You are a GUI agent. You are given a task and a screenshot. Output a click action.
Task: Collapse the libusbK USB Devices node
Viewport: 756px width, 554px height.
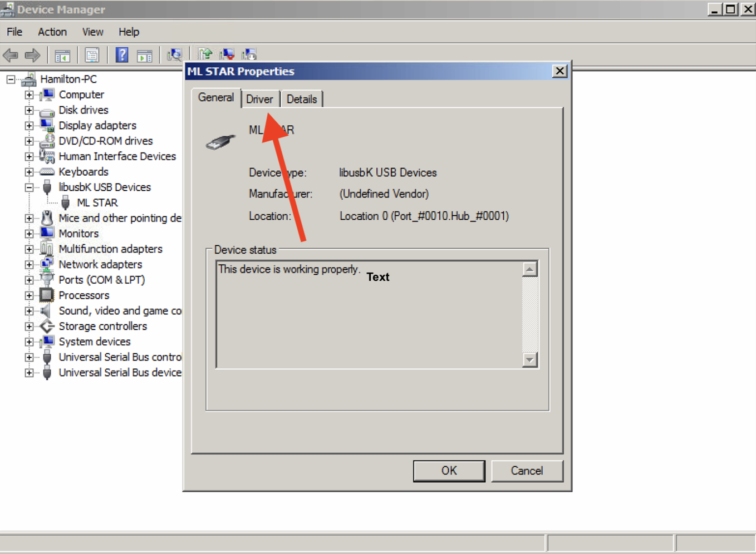[29, 187]
